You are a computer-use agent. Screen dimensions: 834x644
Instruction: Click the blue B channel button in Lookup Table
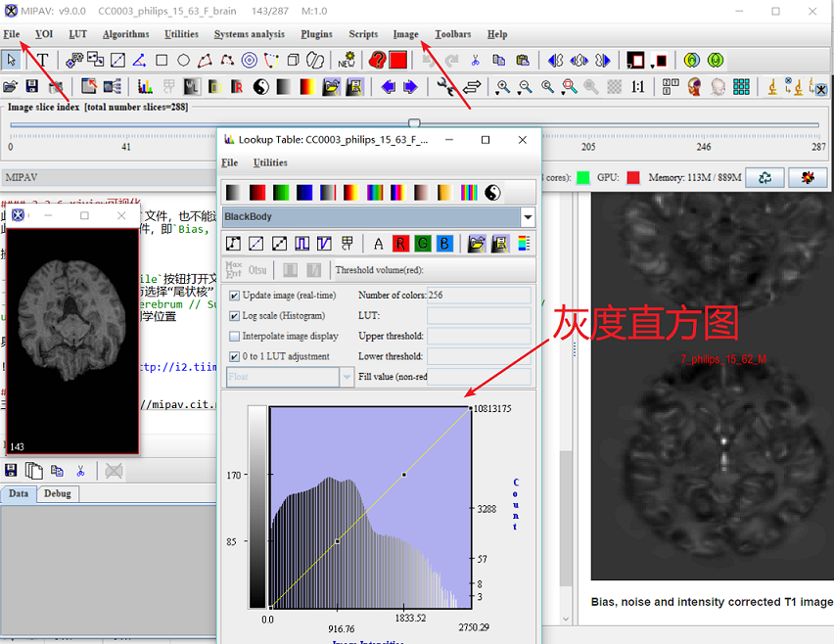click(x=444, y=244)
